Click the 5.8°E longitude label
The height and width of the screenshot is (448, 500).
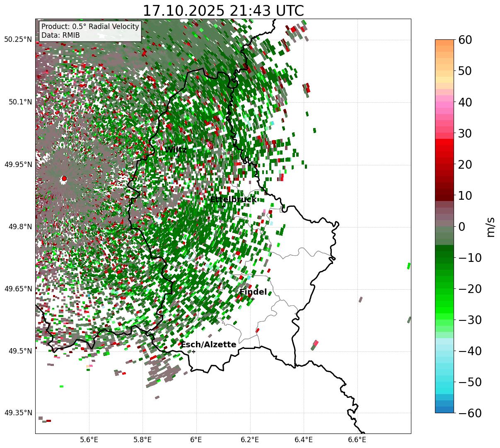click(143, 440)
